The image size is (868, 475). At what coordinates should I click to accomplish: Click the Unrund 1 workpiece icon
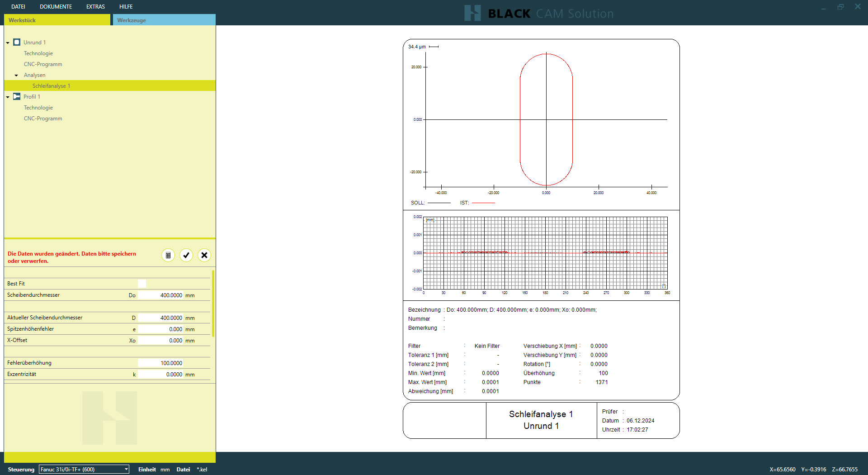coord(17,43)
